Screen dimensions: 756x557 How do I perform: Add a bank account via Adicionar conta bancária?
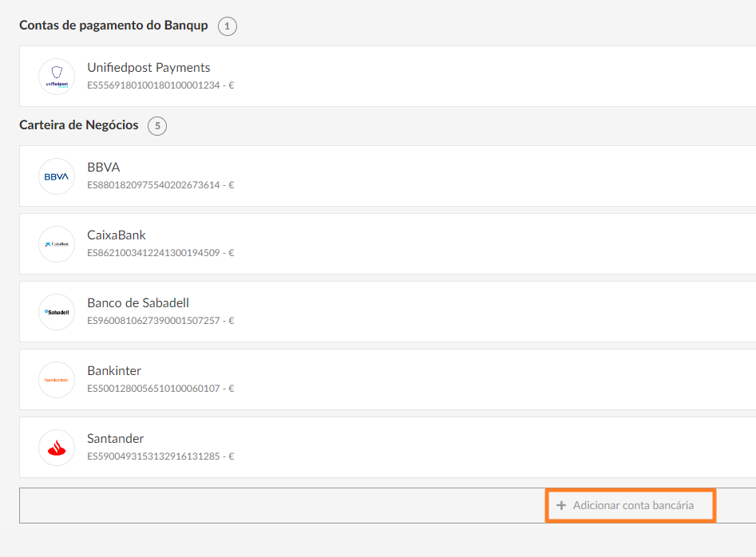630,505
